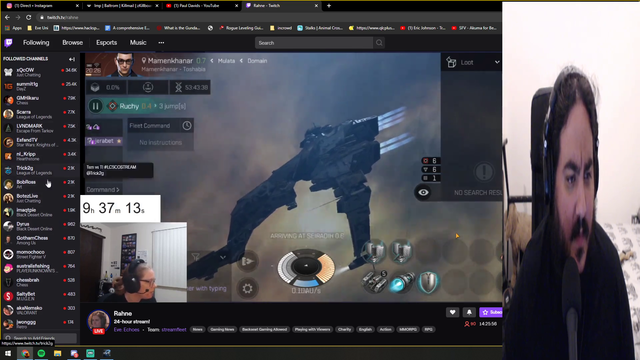
Task: Open the Eve Echoes game link
Action: pos(126,329)
